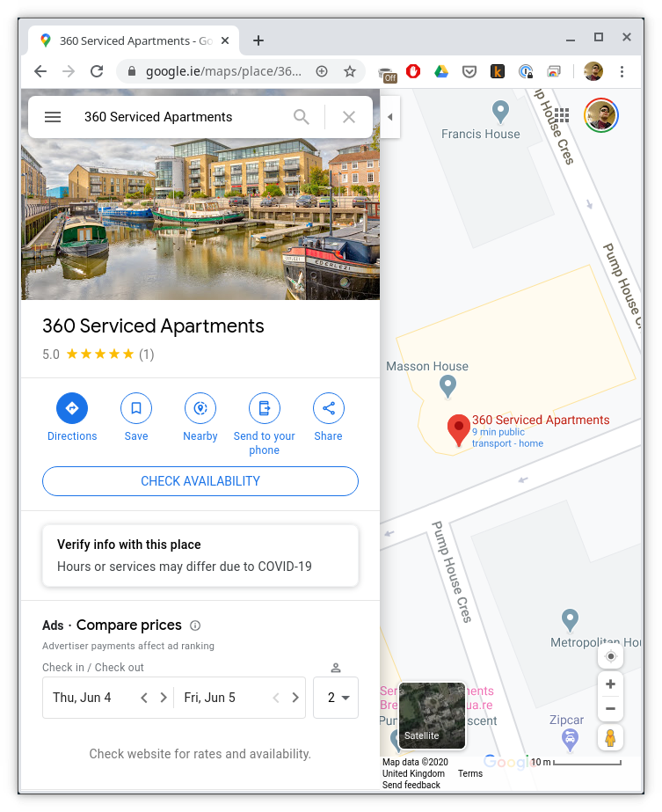This screenshot has width=662, height=812.
Task: Switch to Satellite view thumbnail
Action: pyautogui.click(x=433, y=715)
